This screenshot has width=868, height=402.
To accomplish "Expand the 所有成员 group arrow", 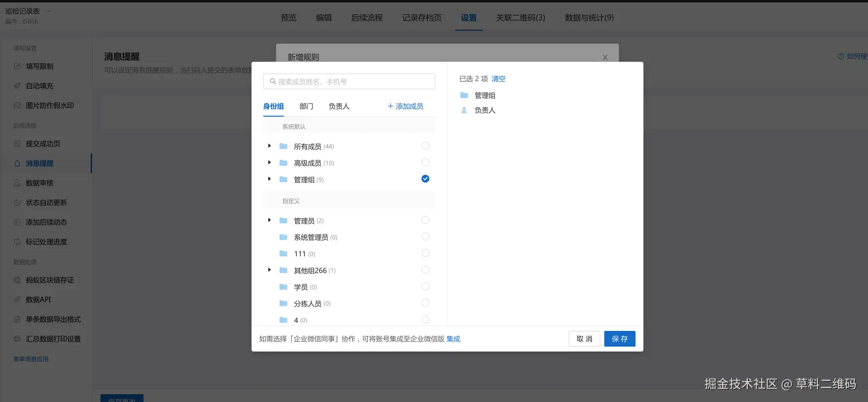I will (269, 146).
